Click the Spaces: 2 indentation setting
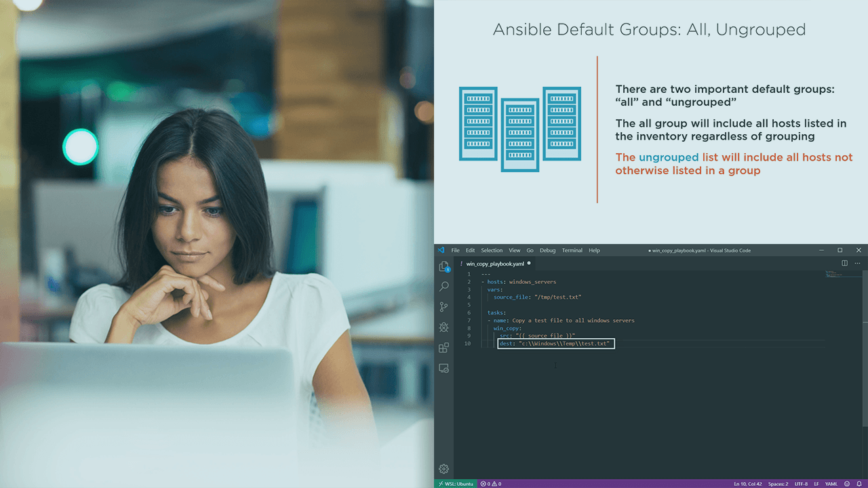This screenshot has height=488, width=868. [777, 483]
